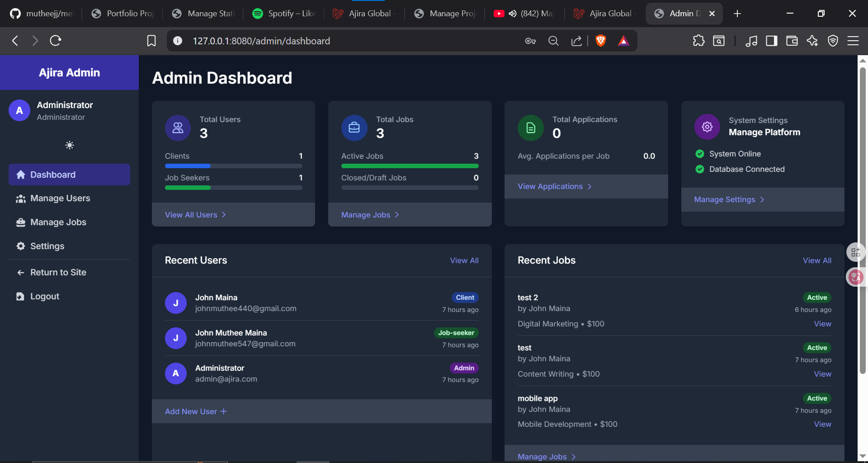Toggle the browser sidebar panel
Image resolution: width=868 pixels, height=463 pixels.
771,41
